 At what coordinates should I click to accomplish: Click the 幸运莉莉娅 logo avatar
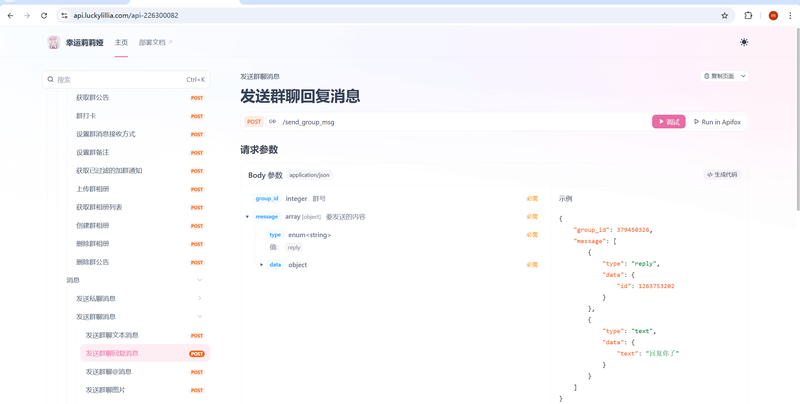coord(53,42)
